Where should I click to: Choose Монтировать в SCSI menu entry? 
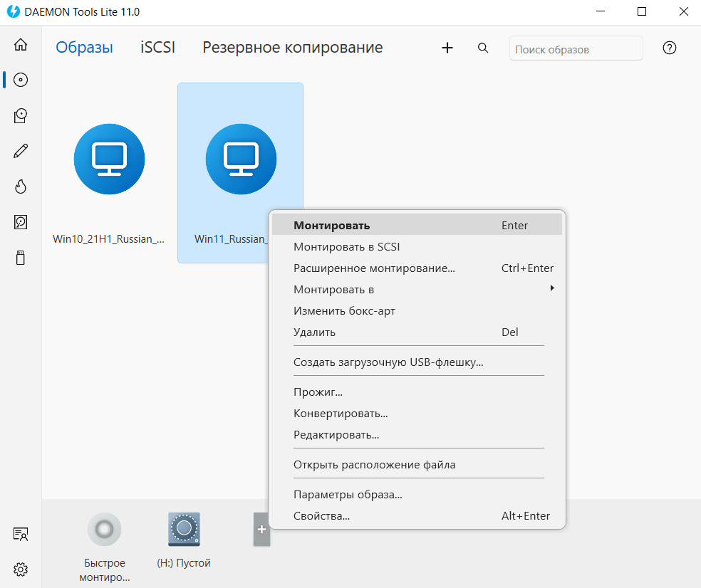click(x=417, y=246)
